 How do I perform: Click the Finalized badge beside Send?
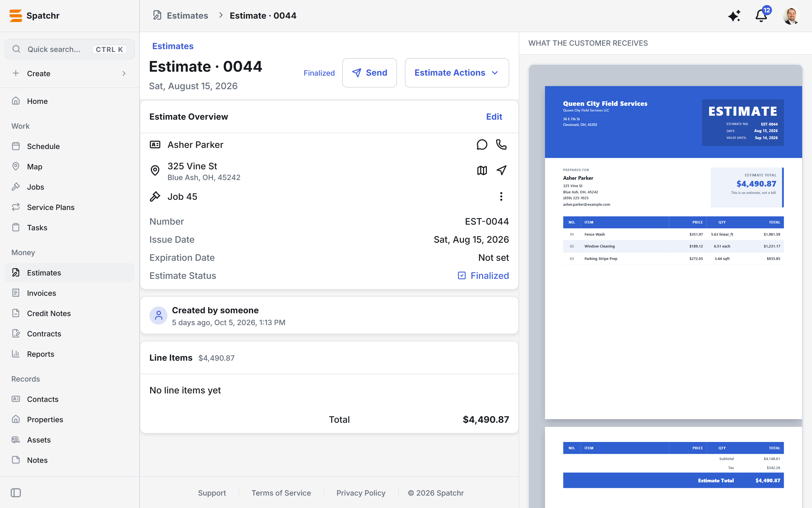point(319,73)
